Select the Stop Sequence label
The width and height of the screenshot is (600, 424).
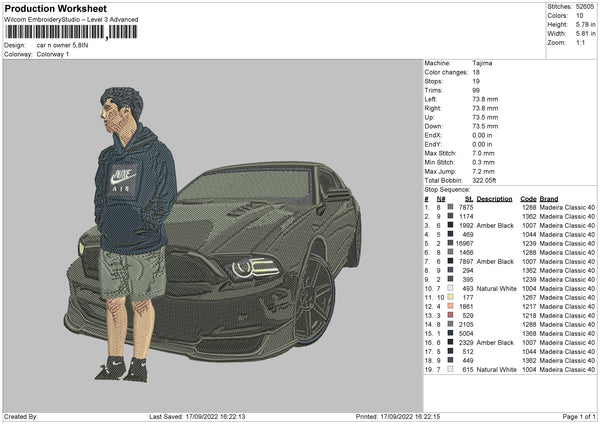pos(446,188)
